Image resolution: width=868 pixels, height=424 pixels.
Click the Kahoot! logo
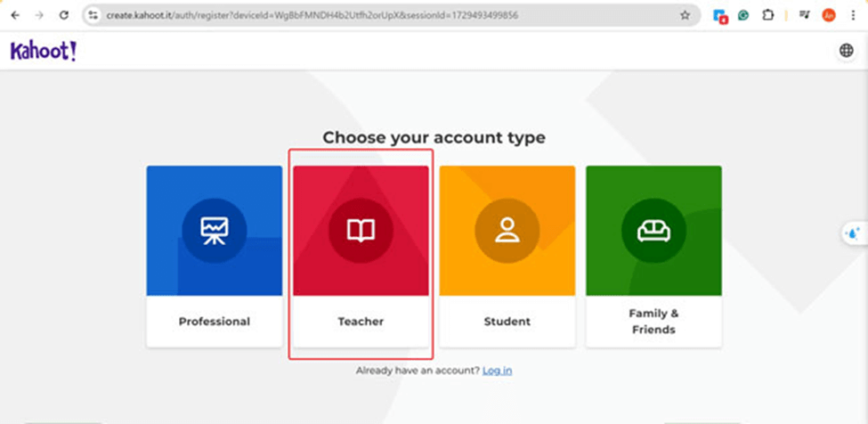click(x=44, y=52)
